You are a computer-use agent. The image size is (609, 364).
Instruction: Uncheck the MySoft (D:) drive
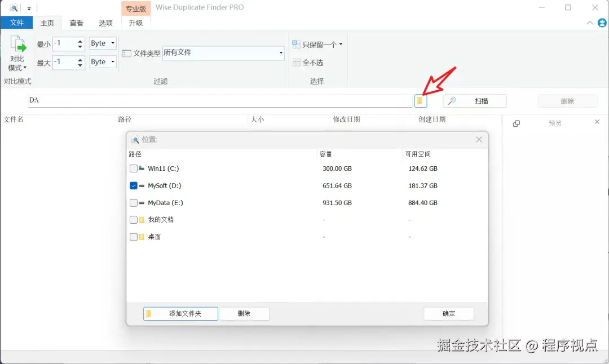click(134, 185)
